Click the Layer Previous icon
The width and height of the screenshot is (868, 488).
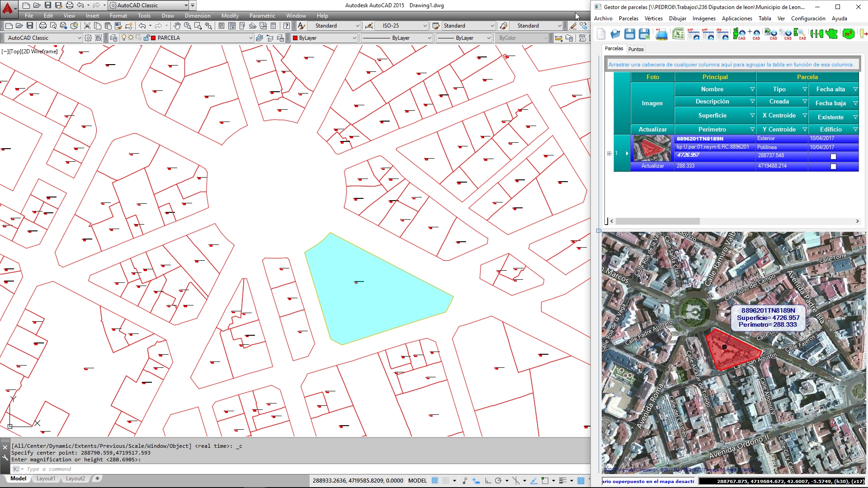270,38
